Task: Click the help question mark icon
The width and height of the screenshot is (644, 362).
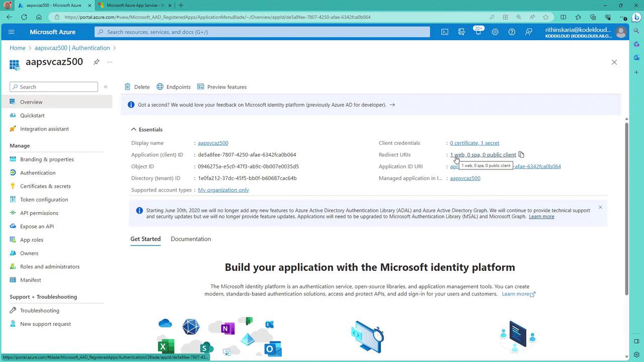Action: (x=512, y=32)
